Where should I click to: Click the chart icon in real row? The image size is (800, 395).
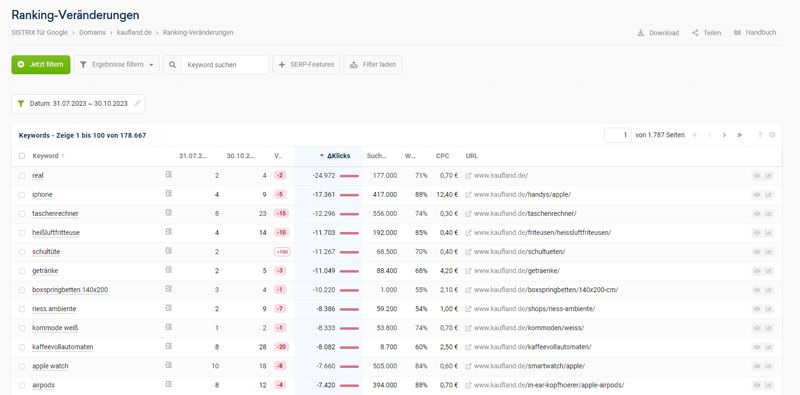tap(769, 176)
